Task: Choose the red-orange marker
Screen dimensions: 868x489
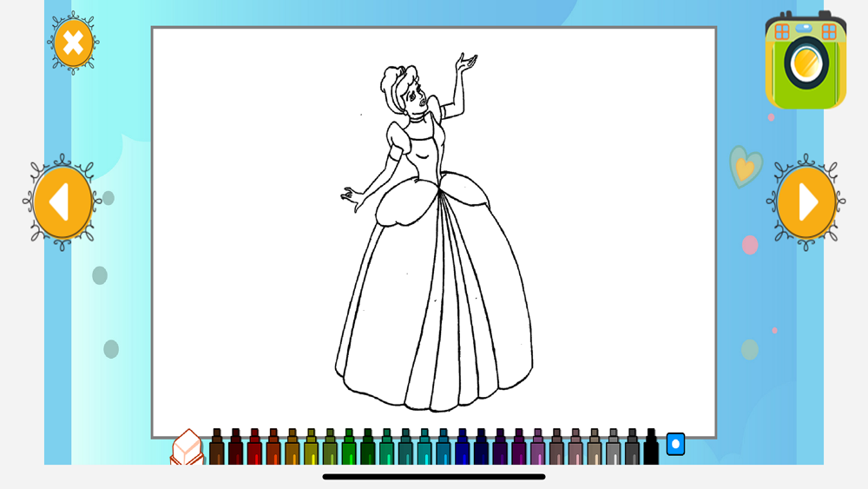Action: (x=273, y=446)
